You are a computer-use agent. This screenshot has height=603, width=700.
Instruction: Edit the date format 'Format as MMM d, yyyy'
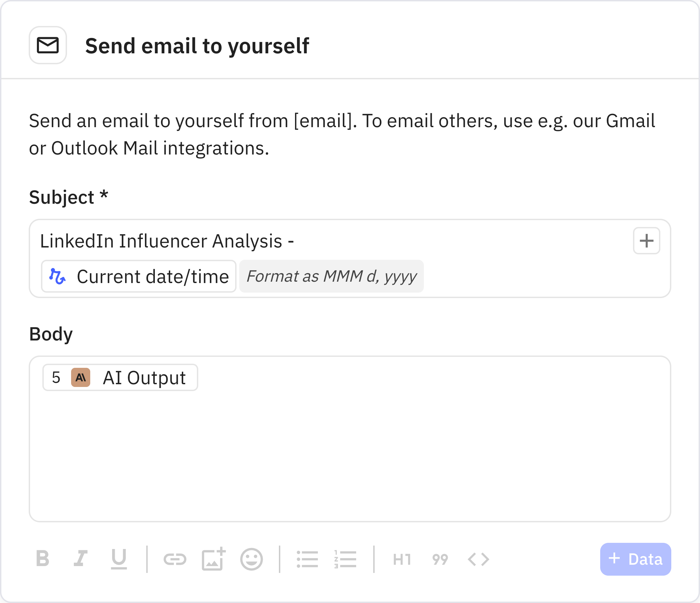click(331, 276)
